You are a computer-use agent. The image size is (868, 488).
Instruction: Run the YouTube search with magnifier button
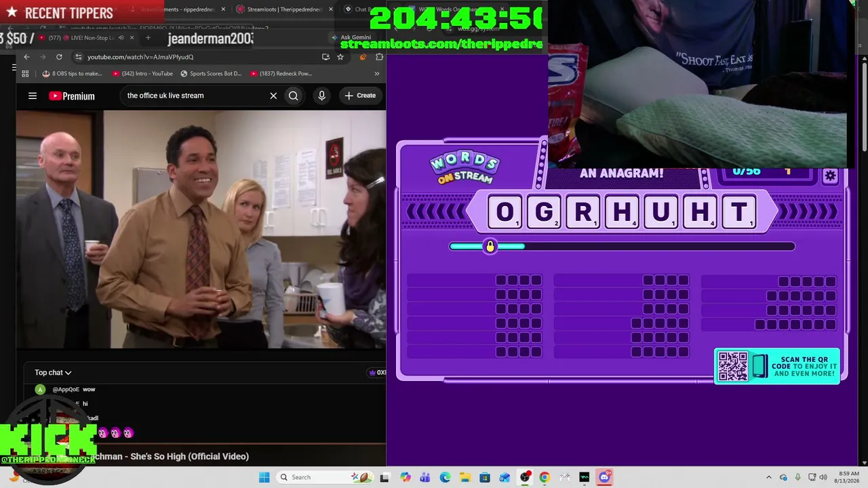[x=293, y=96]
